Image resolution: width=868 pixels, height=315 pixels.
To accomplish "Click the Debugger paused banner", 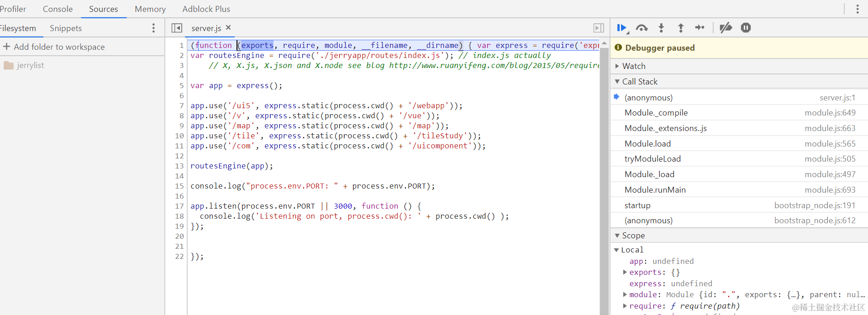I will (739, 48).
